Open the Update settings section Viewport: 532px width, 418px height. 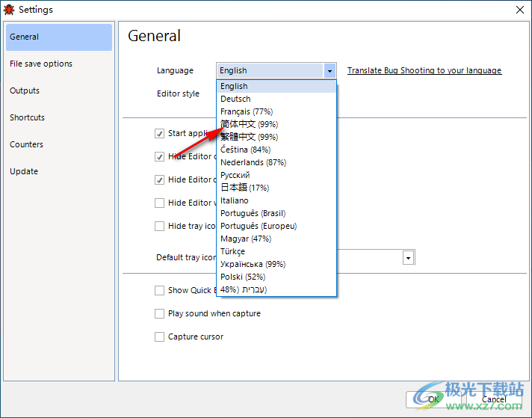[x=59, y=171]
